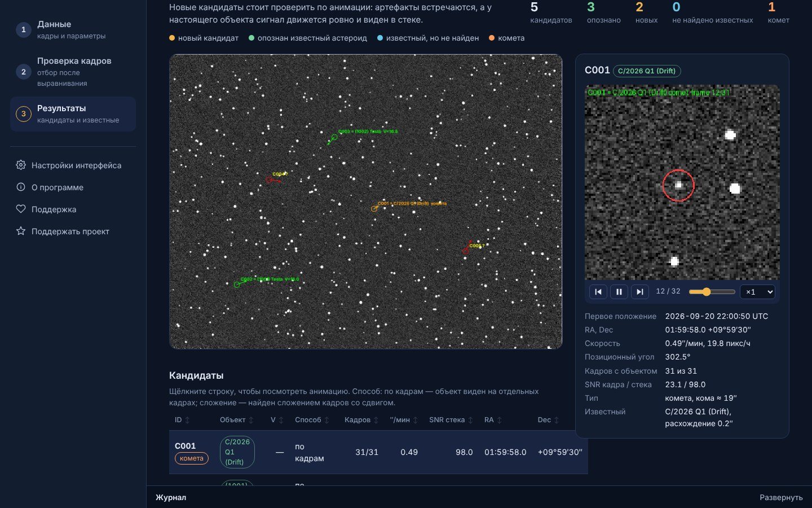Click the 0.49 speed cell in table
The height and width of the screenshot is (508, 812).
[x=409, y=452]
